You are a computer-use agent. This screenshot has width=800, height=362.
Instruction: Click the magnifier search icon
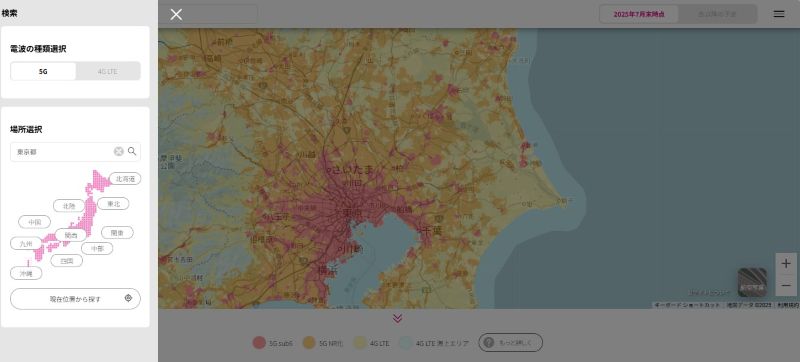pyautogui.click(x=132, y=151)
